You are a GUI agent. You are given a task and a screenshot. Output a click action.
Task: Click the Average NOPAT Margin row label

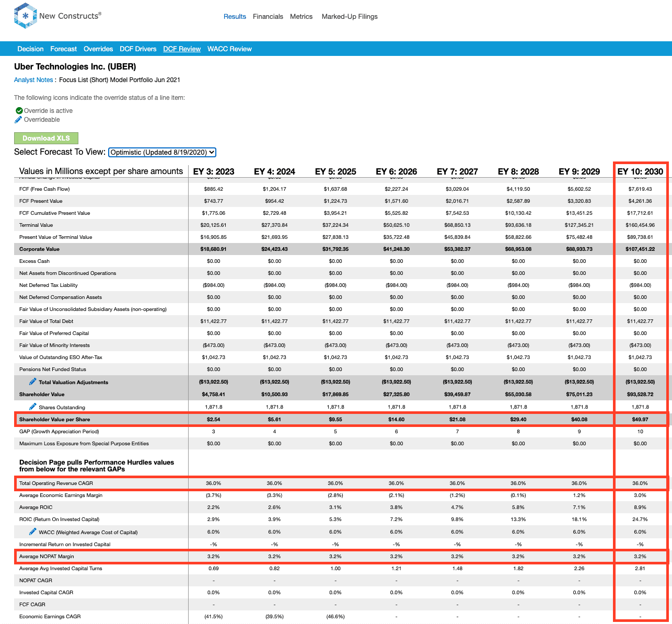click(47, 557)
